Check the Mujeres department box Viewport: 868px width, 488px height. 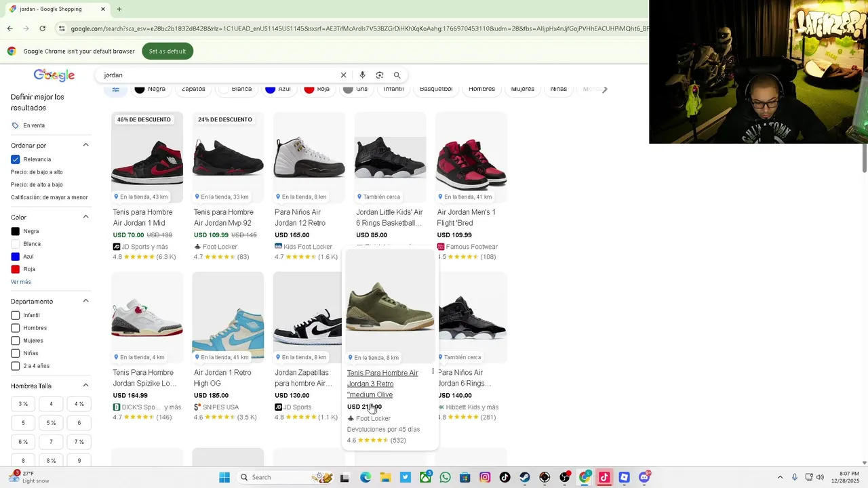[x=15, y=341]
